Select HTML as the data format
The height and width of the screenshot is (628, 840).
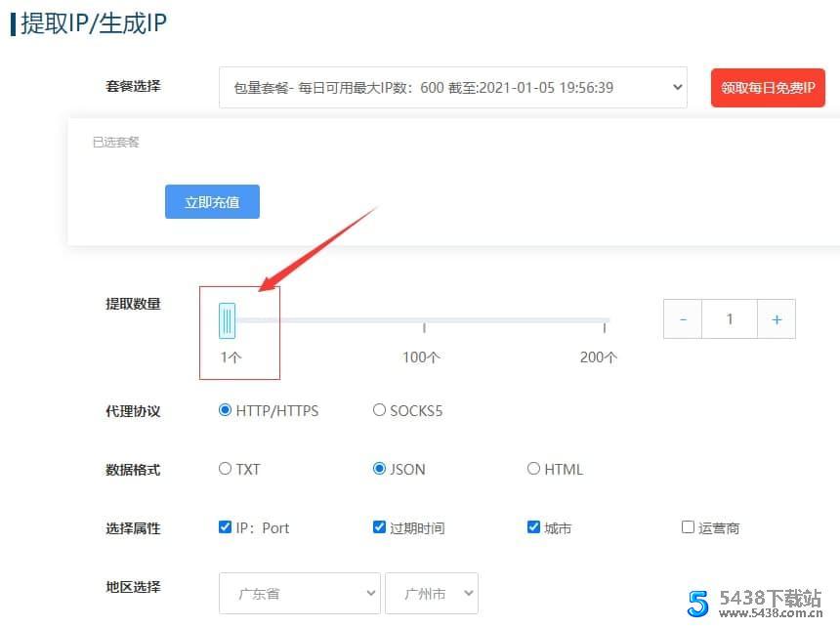tap(534, 469)
